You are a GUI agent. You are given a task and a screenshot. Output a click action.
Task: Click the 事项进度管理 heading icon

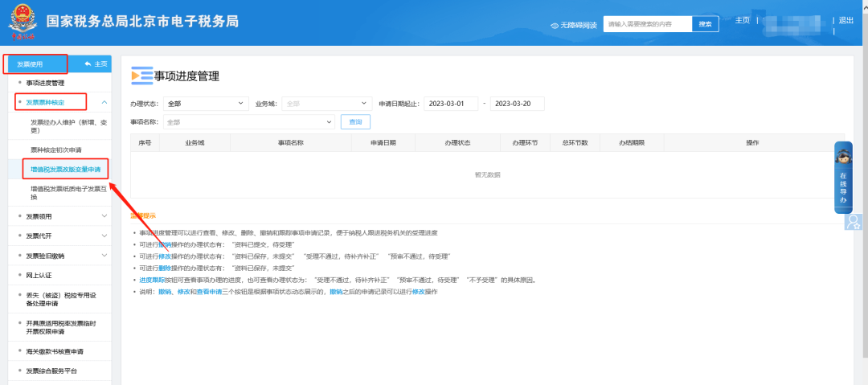coord(141,76)
